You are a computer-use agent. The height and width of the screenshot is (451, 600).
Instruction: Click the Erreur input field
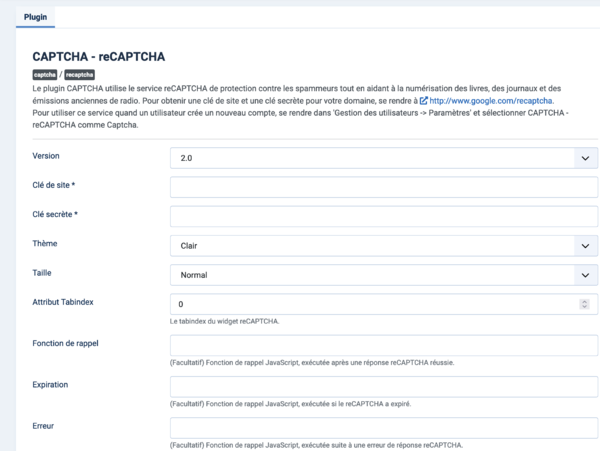384,428
